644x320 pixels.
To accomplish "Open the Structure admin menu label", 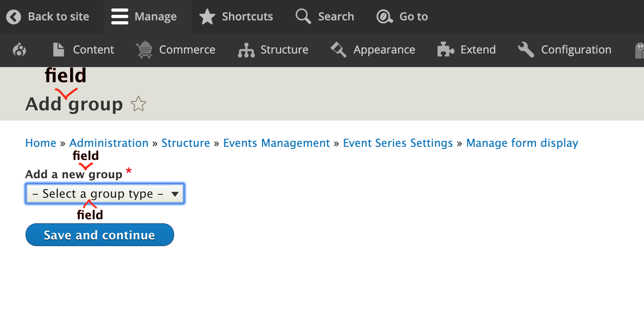I will 284,50.
